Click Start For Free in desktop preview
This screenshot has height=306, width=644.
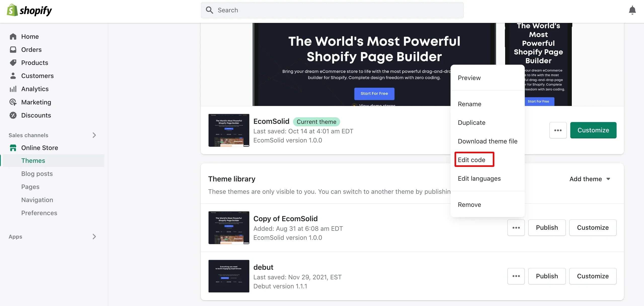pyautogui.click(x=374, y=94)
